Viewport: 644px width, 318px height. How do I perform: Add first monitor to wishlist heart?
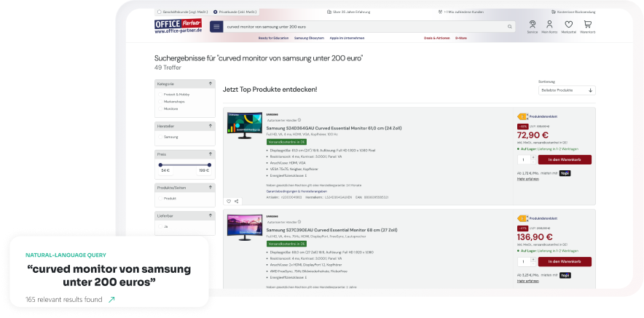tap(229, 201)
